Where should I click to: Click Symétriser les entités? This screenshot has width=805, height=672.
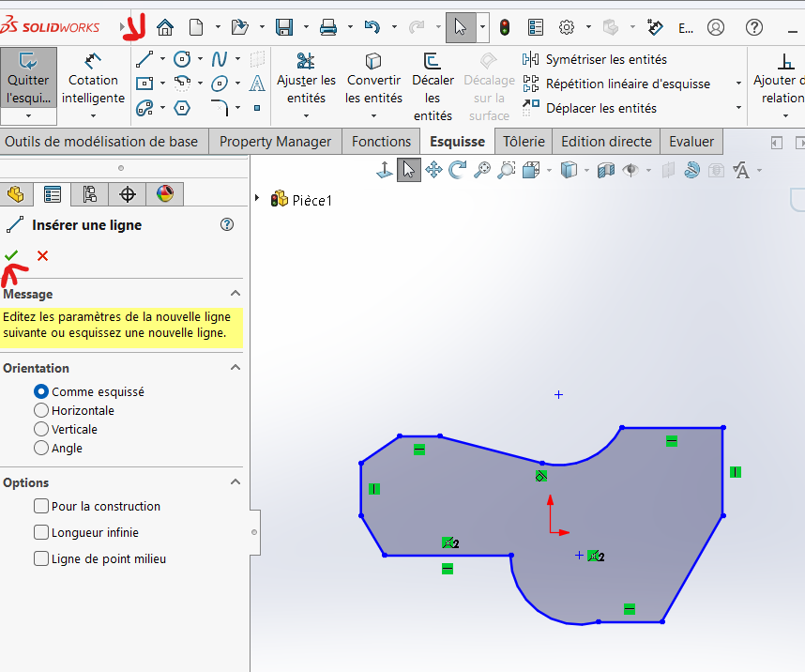coord(594,59)
